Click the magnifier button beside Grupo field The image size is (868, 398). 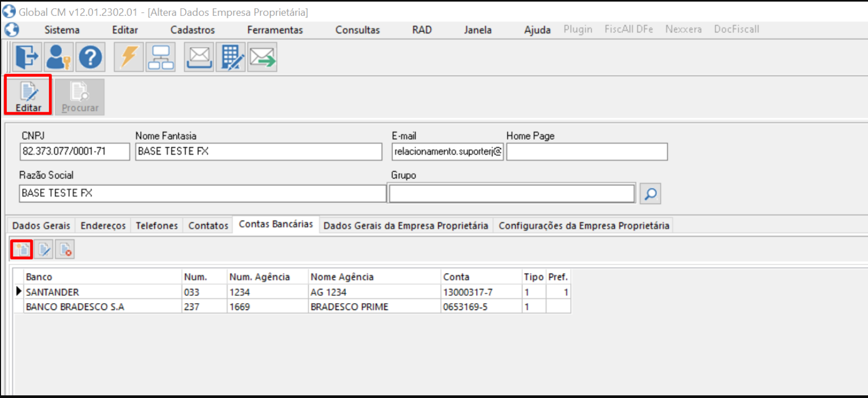coord(650,194)
